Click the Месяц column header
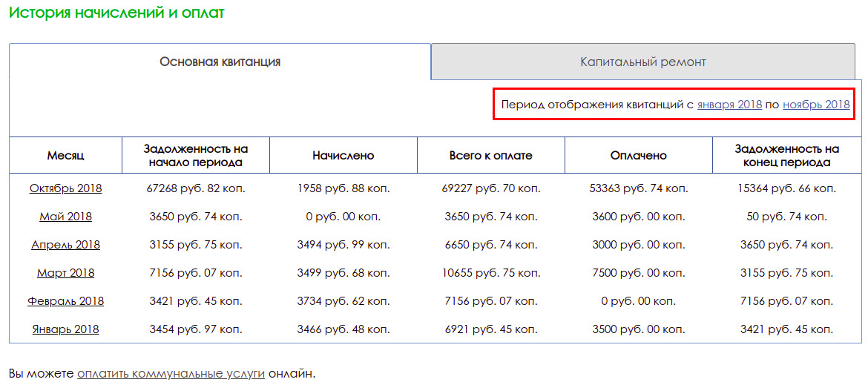This screenshot has height=385, width=868. point(65,156)
